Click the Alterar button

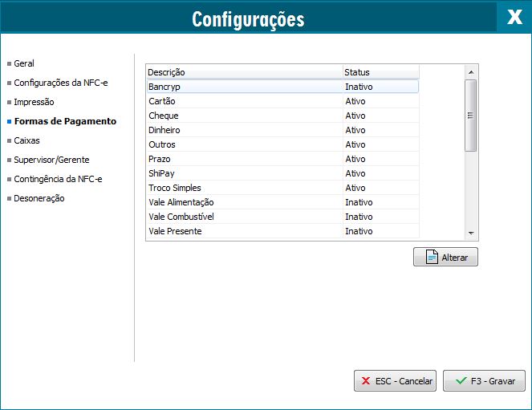click(445, 257)
